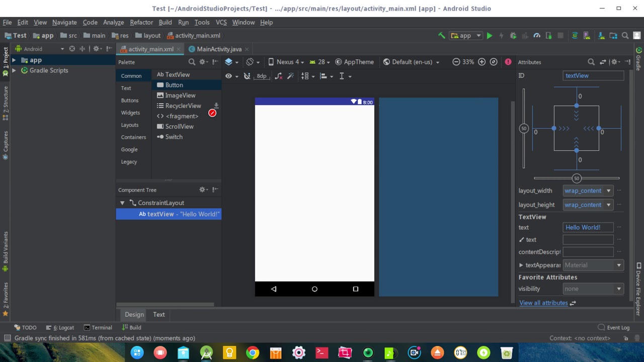The height and width of the screenshot is (362, 644).
Task: Click the contentDescription input field
Action: click(588, 252)
